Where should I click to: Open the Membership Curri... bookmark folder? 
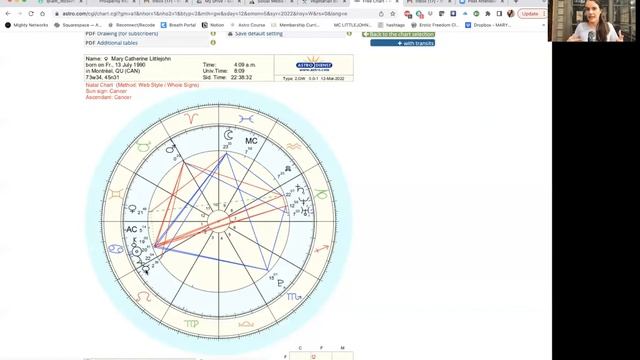point(296,25)
